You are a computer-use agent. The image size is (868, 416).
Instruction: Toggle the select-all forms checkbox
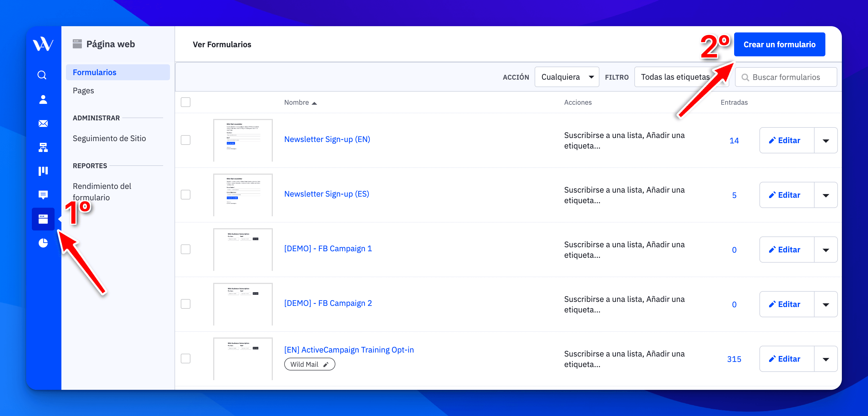pyautogui.click(x=186, y=102)
